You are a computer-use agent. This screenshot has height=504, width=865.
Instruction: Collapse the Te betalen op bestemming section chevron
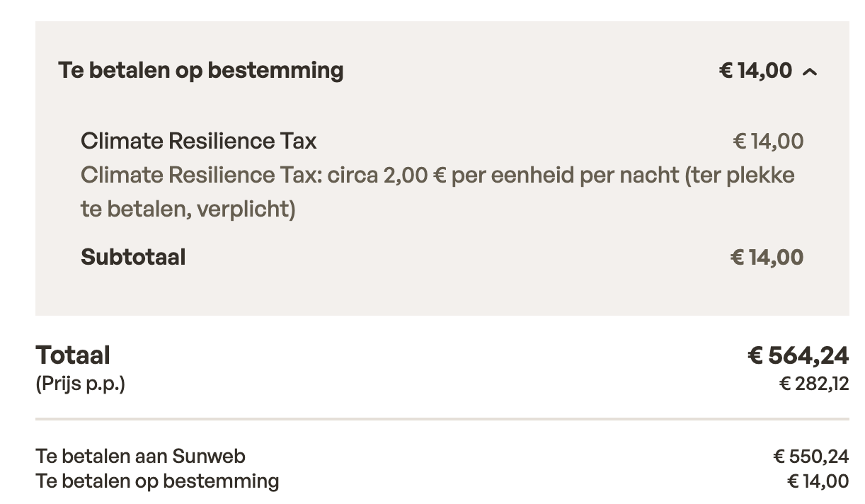(x=810, y=71)
